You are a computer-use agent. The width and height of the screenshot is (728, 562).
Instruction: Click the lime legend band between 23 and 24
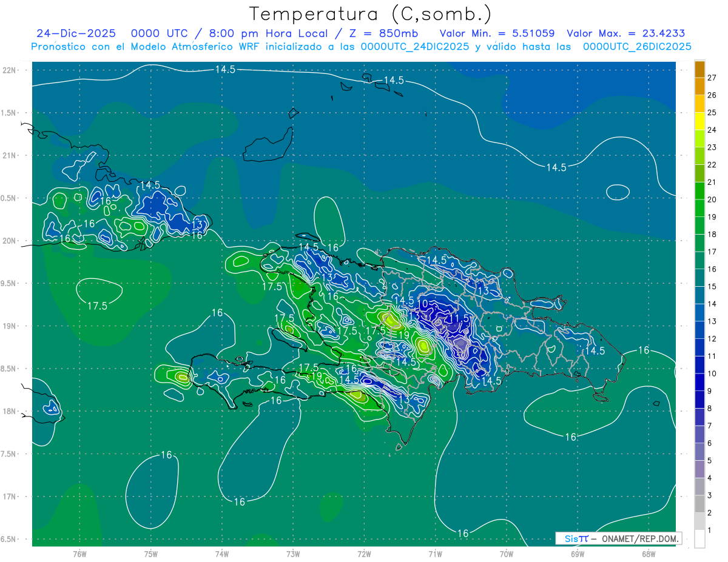click(x=699, y=138)
